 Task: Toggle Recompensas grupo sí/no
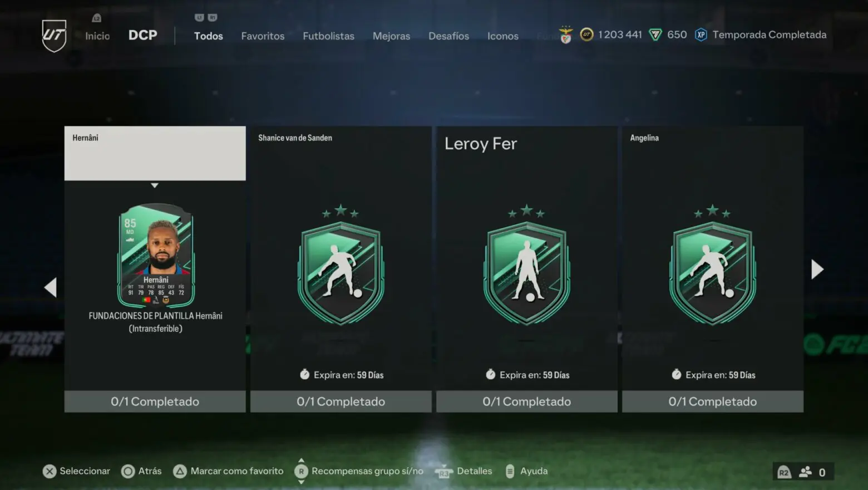tap(359, 471)
